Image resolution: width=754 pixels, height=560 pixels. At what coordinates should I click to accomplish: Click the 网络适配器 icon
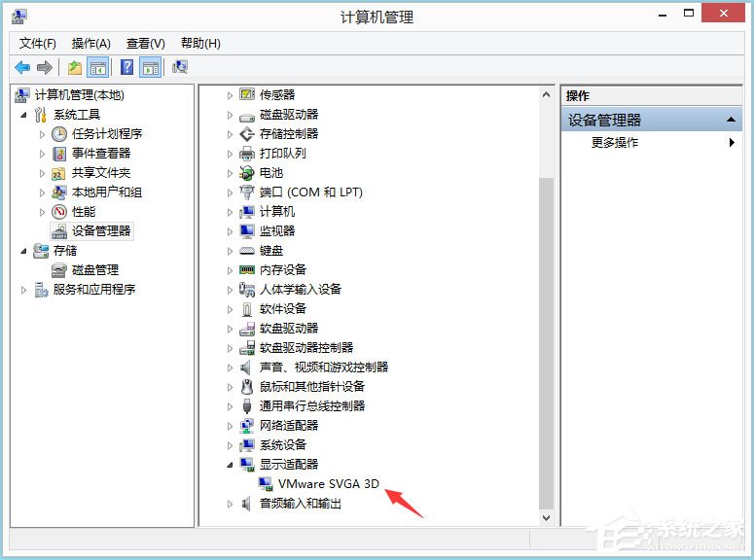247,426
